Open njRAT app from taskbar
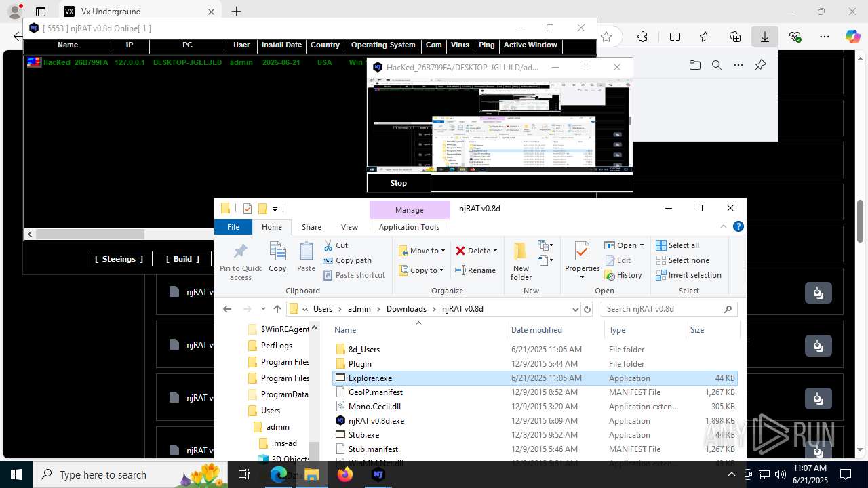The image size is (868, 488). tap(378, 475)
